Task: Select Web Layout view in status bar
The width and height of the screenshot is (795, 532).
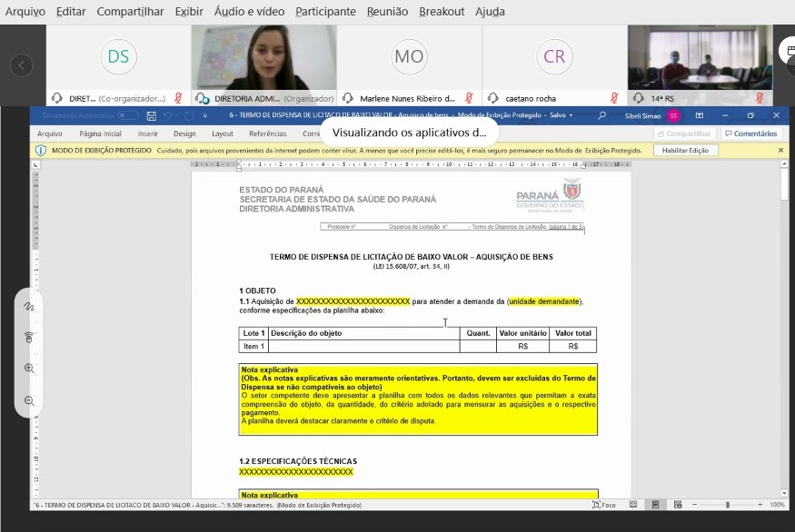Action: tap(680, 505)
